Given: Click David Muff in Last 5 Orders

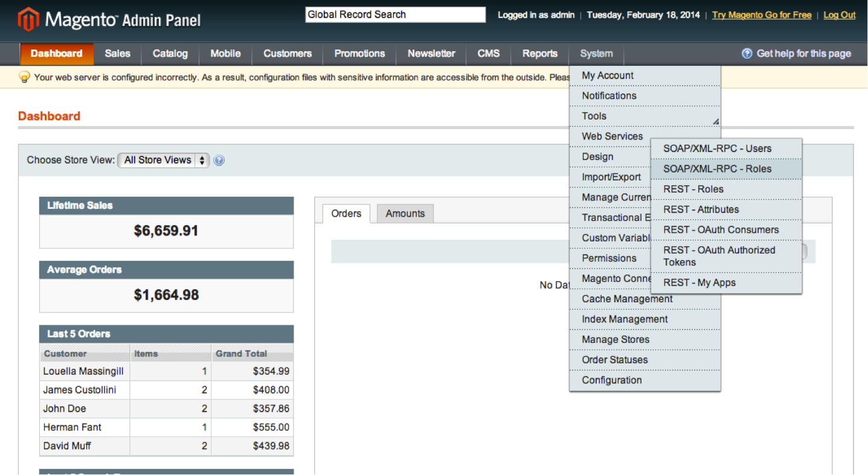Looking at the screenshot, I should [x=67, y=447].
